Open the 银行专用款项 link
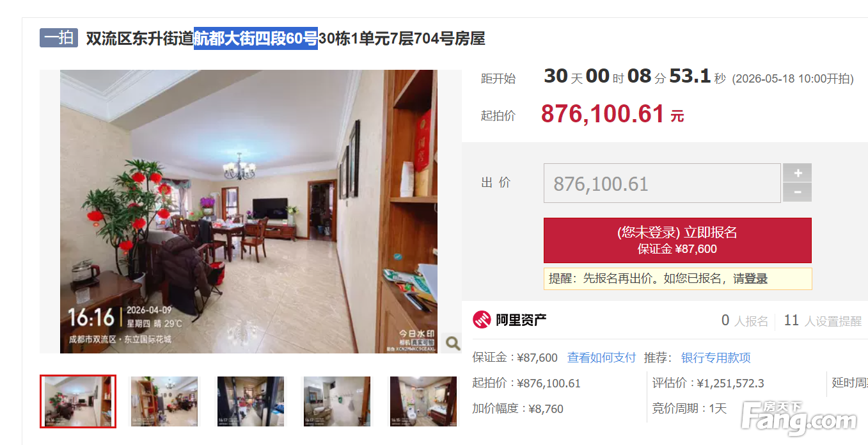Image resolution: width=868 pixels, height=445 pixels. click(x=716, y=357)
